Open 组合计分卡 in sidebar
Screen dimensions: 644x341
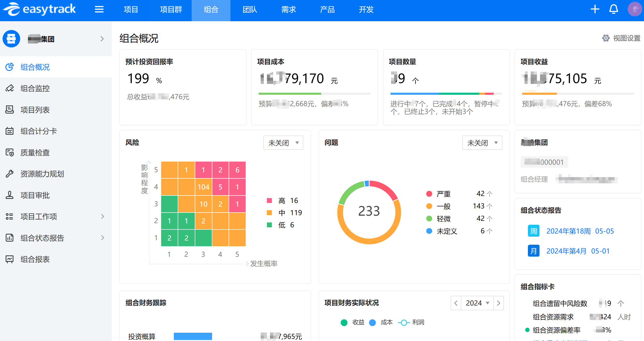pos(56,131)
